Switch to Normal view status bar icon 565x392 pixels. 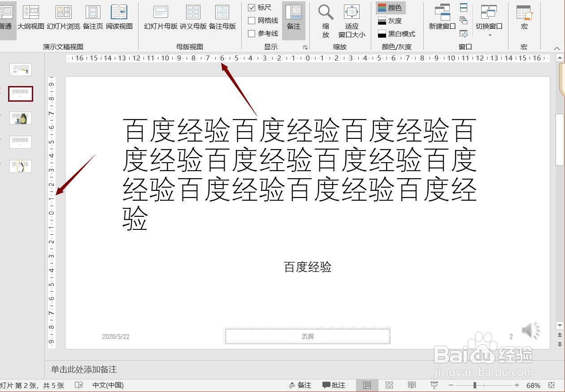coord(367,385)
